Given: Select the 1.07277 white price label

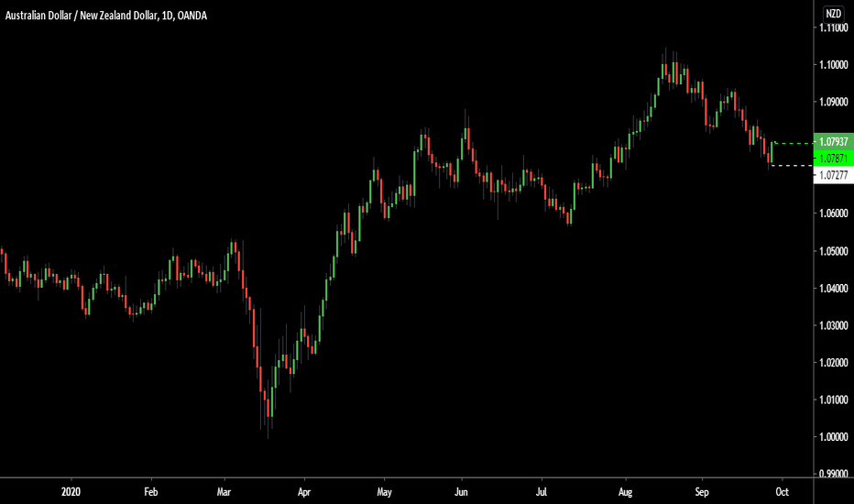Looking at the screenshot, I should [x=833, y=175].
